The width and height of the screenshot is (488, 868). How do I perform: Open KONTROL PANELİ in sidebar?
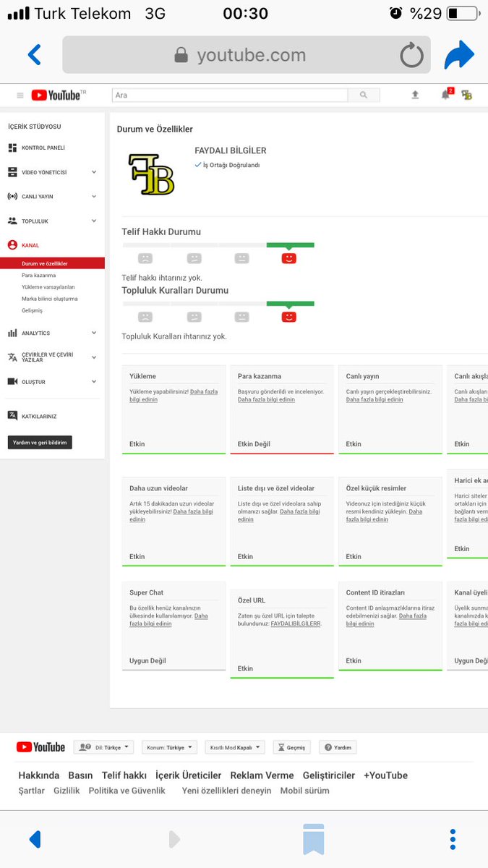click(43, 148)
